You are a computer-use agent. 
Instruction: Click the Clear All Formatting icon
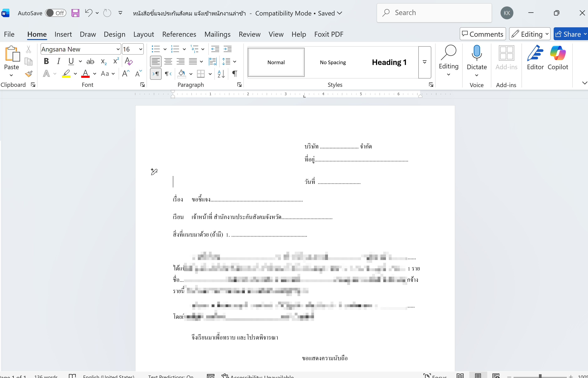[129, 61]
